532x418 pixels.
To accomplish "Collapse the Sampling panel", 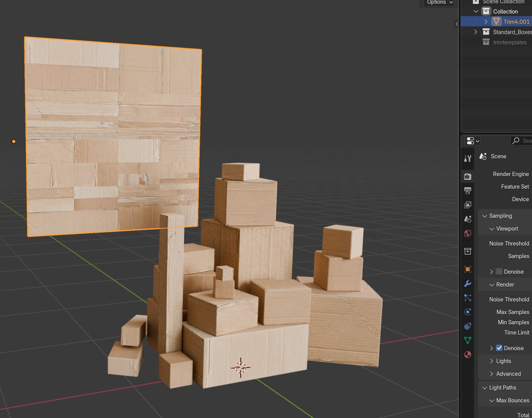I will pos(485,216).
